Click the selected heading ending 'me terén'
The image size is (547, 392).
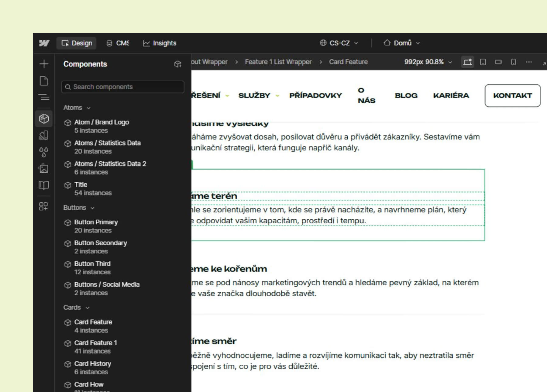[214, 196]
